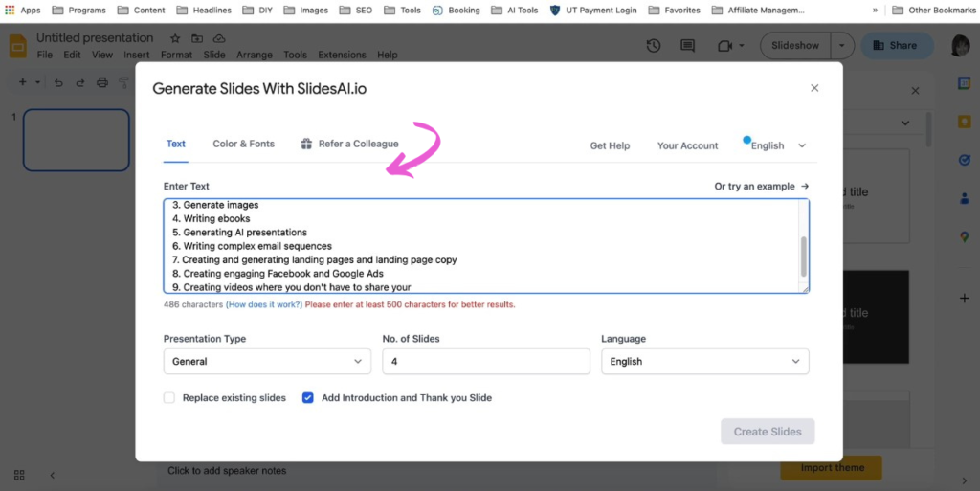Click the paint format icon
The width and height of the screenshot is (980, 491).
(x=123, y=82)
